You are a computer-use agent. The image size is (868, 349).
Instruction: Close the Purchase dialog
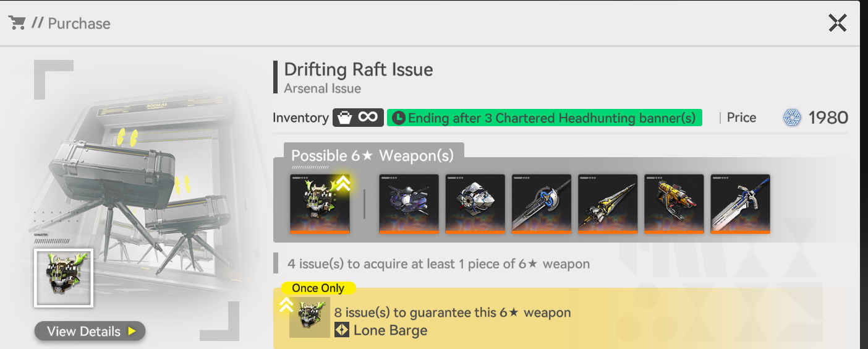click(837, 23)
